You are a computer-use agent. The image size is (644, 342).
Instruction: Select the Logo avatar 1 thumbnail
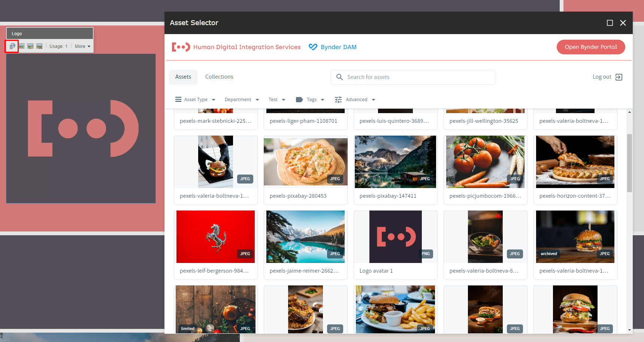point(395,237)
